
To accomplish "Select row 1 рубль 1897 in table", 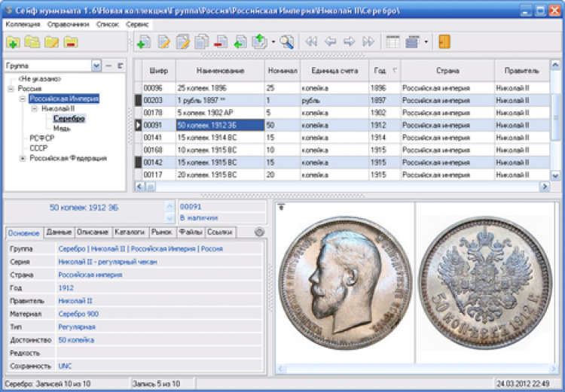I will [x=342, y=100].
